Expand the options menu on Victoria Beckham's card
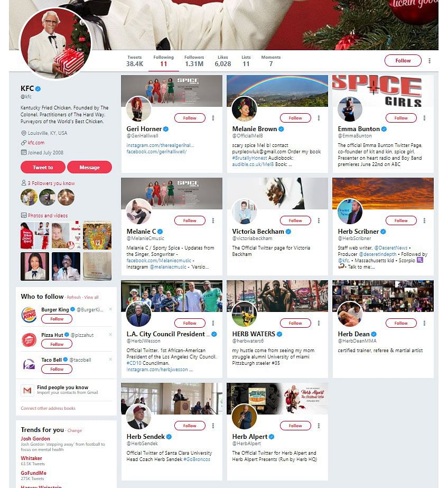The height and width of the screenshot is (488, 448). tap(319, 220)
